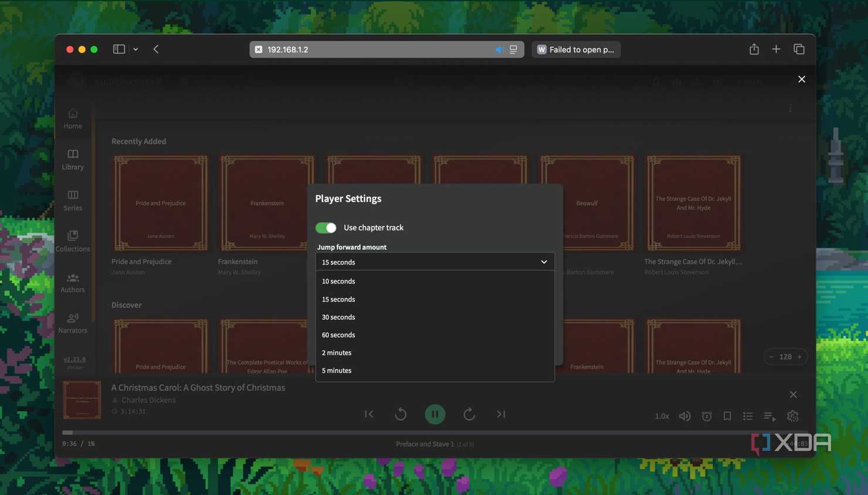This screenshot has width=868, height=495.
Task: Pick the 2 minutes option
Action: point(435,352)
